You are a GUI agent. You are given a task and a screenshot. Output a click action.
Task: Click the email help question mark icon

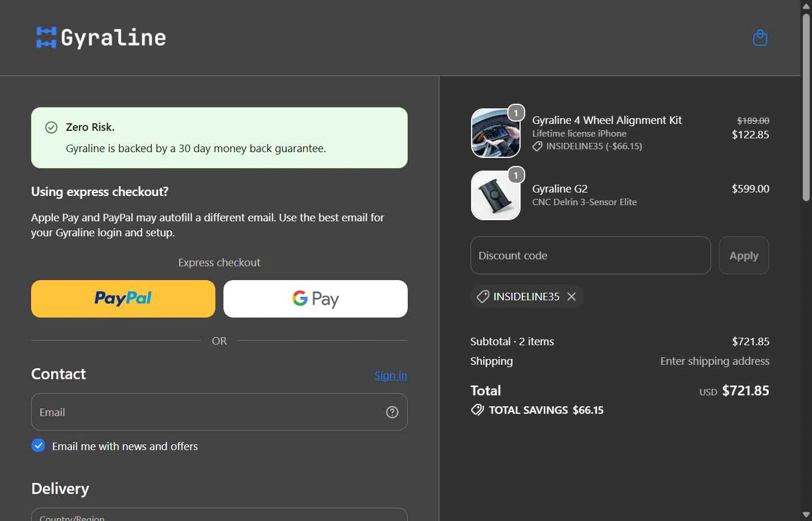point(392,412)
